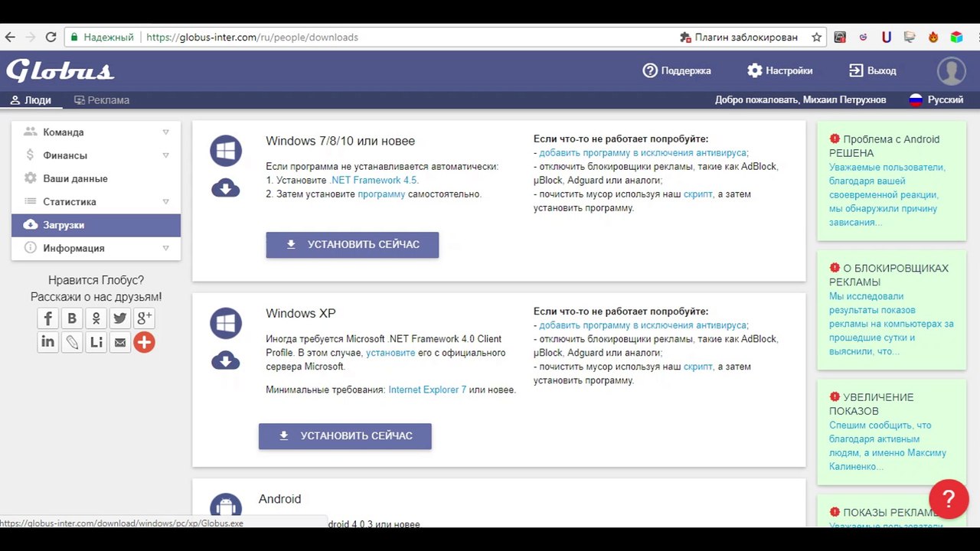Bookmark this page with the star icon
The width and height of the screenshot is (980, 551).
click(816, 37)
